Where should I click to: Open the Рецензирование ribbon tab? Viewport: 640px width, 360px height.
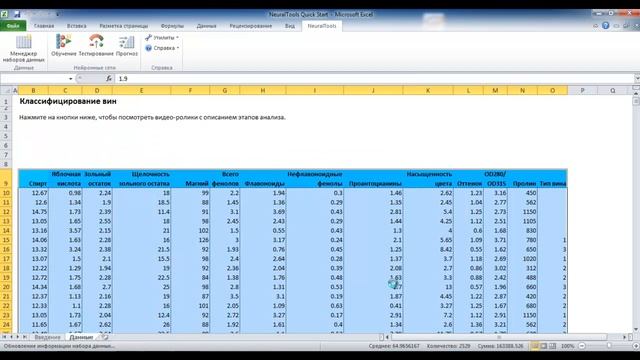click(x=251, y=26)
